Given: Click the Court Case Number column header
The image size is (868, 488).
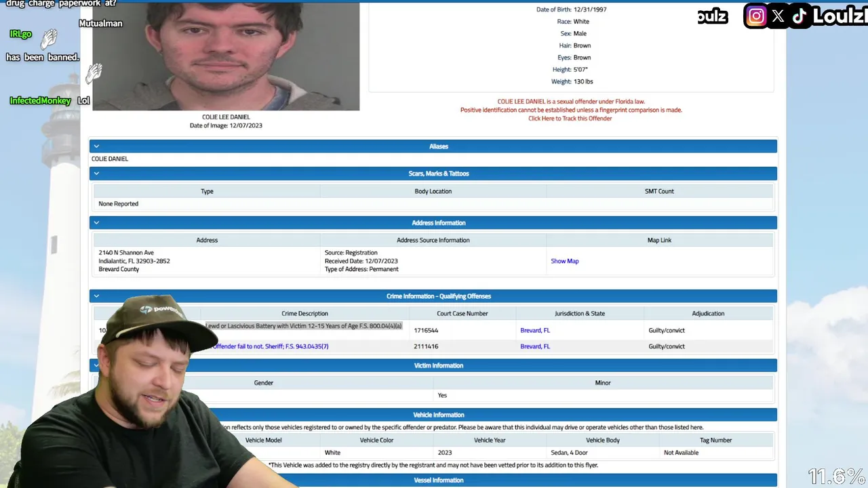Looking at the screenshot, I should (462, 314).
